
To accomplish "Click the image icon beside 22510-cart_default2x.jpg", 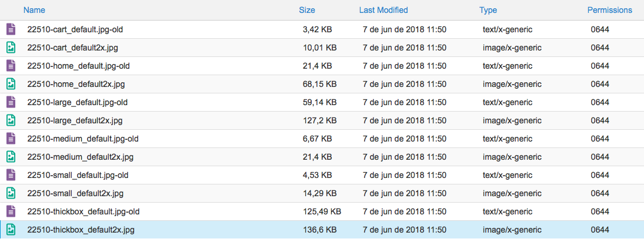I will [11, 48].
